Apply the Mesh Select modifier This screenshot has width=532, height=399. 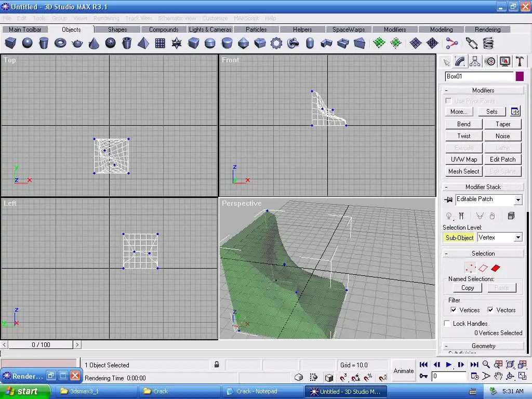click(463, 171)
